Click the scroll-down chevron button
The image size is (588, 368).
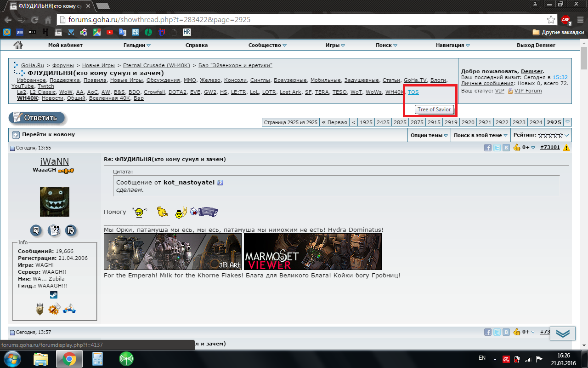563,333
